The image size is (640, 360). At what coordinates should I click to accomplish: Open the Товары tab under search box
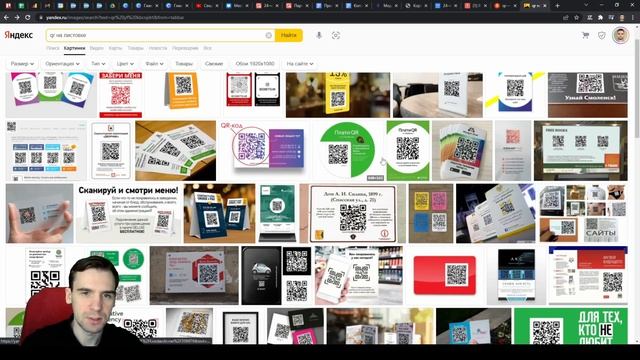click(136, 48)
